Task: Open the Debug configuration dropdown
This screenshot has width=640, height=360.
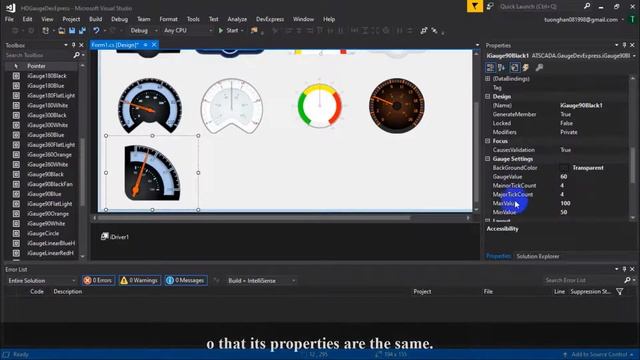Action: (x=143, y=31)
